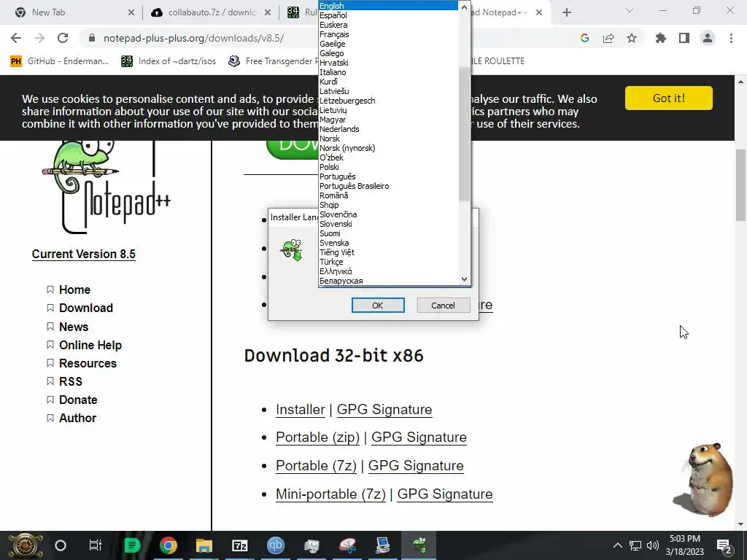Open 7-Zip from the taskbar
This screenshot has height=560, width=747.
(x=239, y=545)
